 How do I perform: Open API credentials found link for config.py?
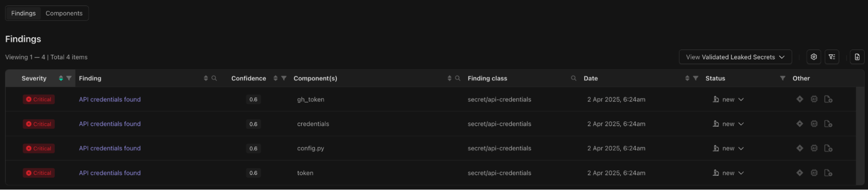110,148
